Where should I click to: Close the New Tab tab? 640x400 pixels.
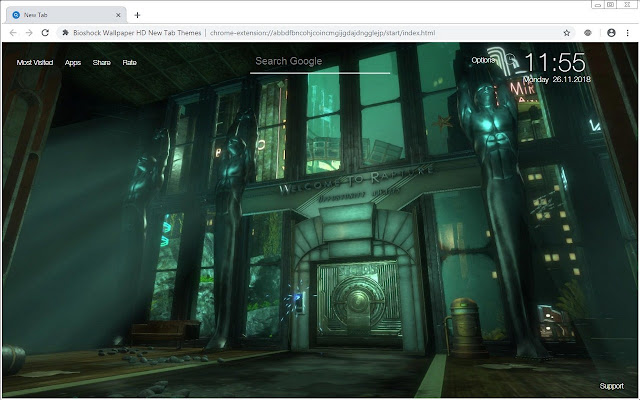click(118, 15)
